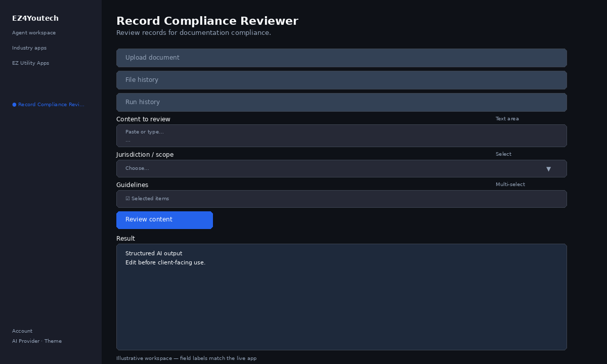Click the Record Compliance Reviewer page heading
The height and width of the screenshot is (364, 607).
pyautogui.click(x=207, y=21)
